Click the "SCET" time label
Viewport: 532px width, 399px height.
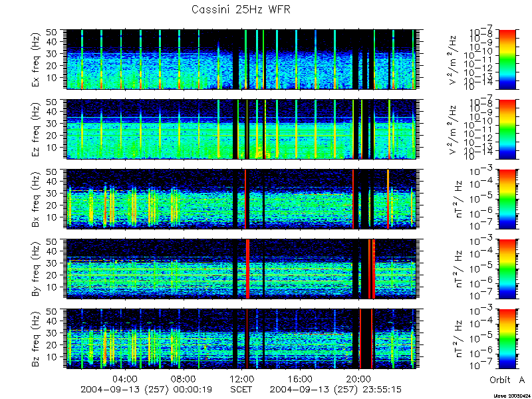(x=241, y=389)
